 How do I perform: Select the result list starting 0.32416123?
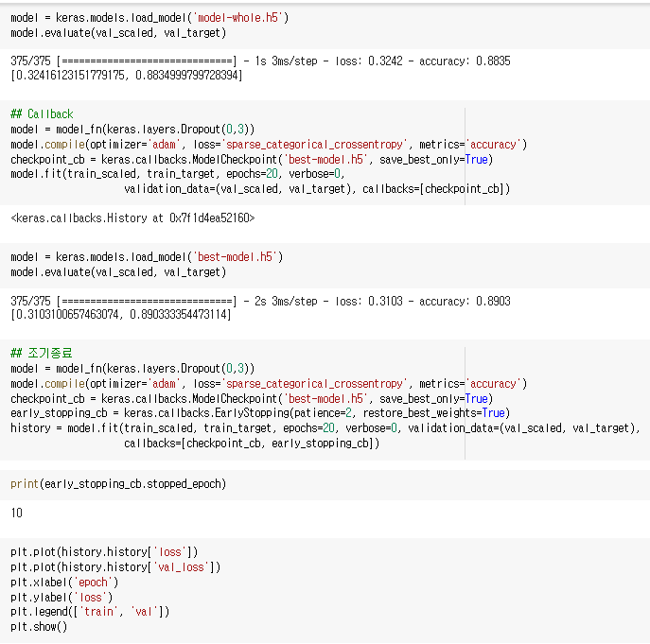[127, 76]
